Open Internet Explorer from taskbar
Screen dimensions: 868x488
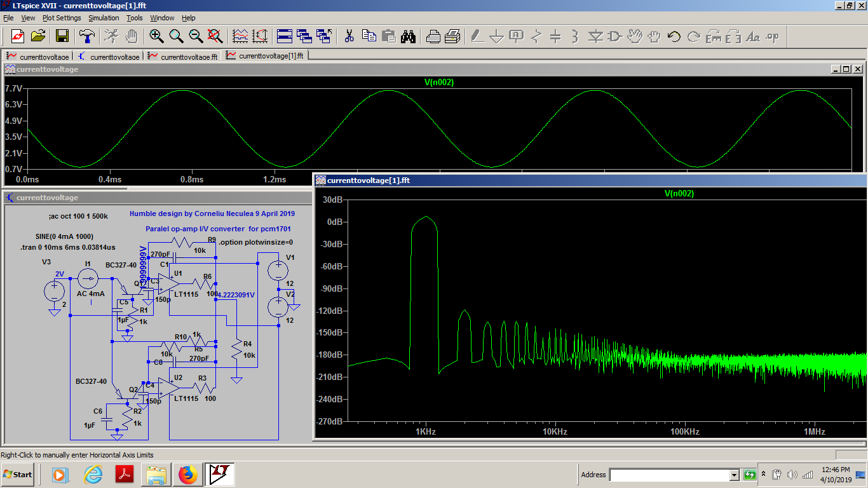(93, 475)
